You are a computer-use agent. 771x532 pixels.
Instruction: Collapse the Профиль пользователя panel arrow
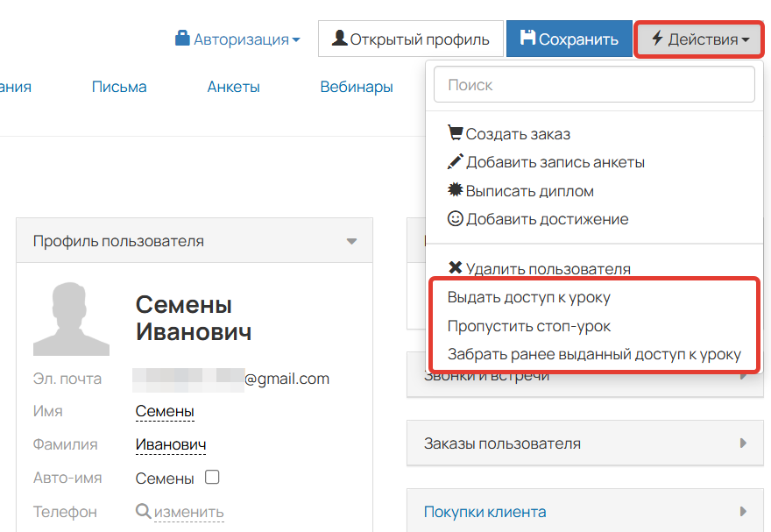(x=353, y=240)
